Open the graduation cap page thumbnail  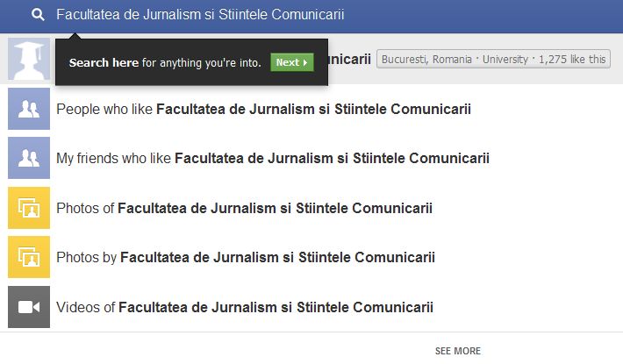(x=28, y=60)
